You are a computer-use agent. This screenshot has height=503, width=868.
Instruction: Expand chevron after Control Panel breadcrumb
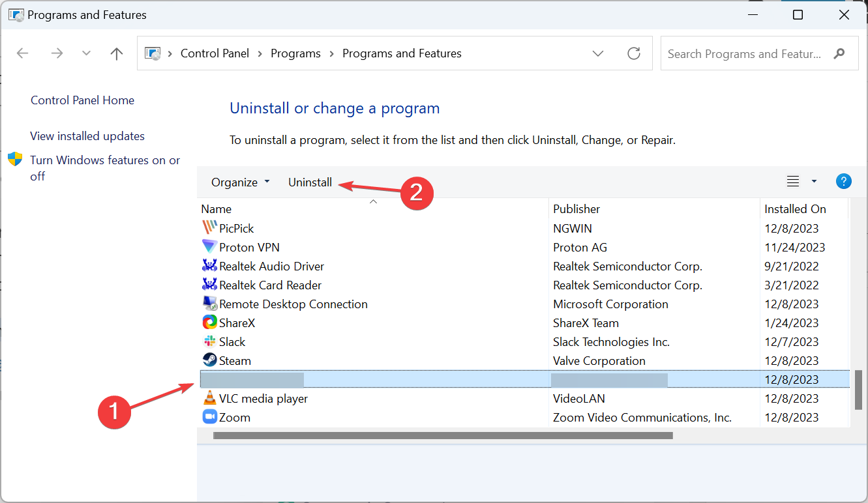tap(260, 53)
